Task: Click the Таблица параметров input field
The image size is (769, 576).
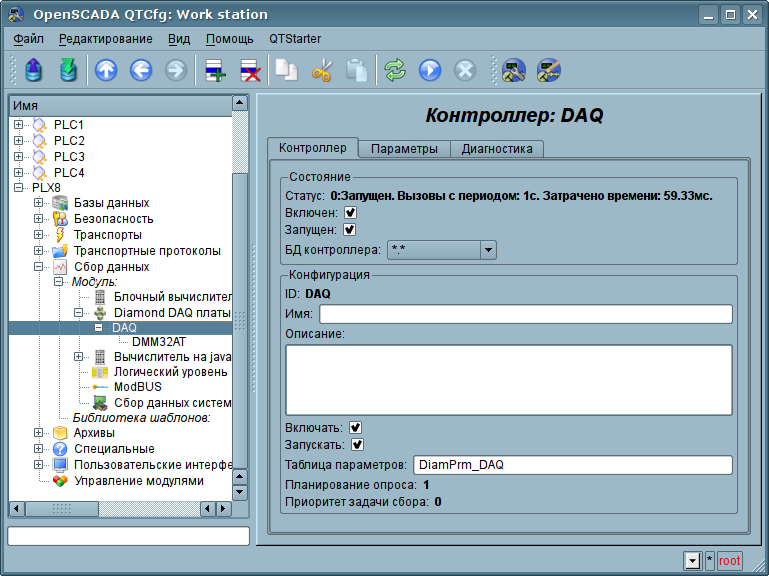Action: [573, 465]
